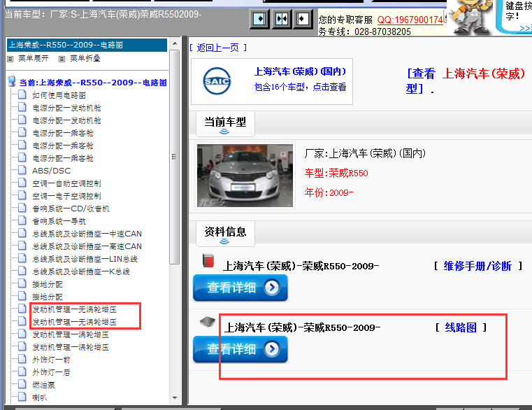
Task: Click the expand-right-panel arrow button
Action: 302,19
